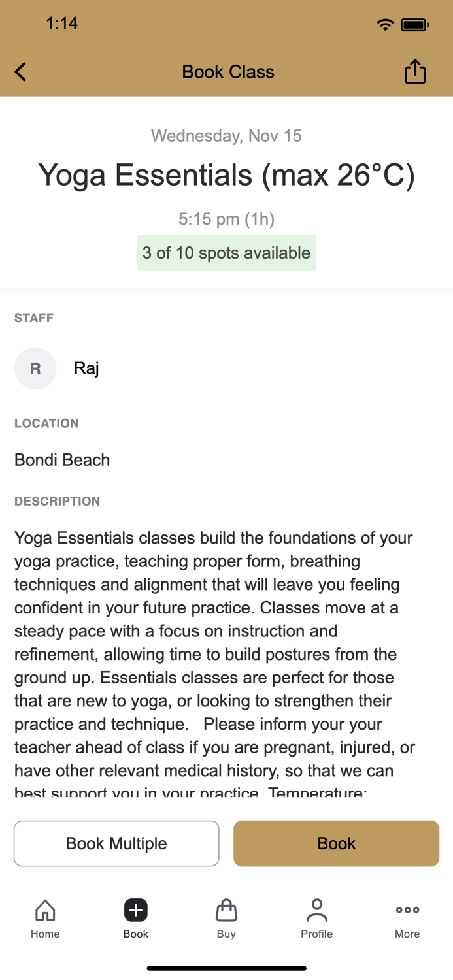Select the Book plus icon in navigation
This screenshot has height=980, width=453.
click(x=135, y=909)
